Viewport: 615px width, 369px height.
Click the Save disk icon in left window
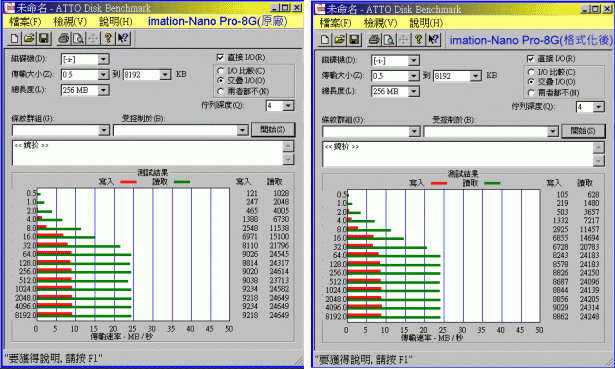coord(44,38)
